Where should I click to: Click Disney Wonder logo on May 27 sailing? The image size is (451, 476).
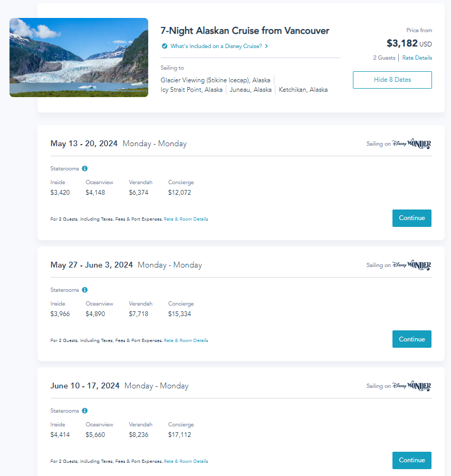pos(411,265)
